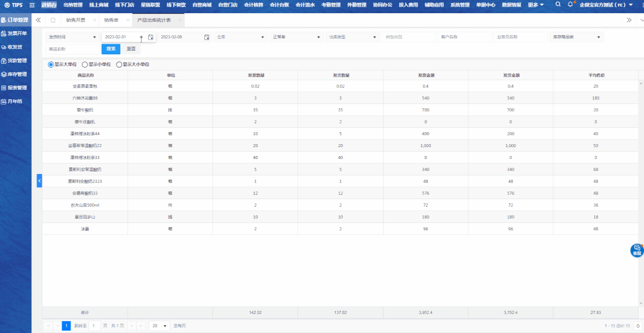Open the 仓库 warehouse dropdown

(x=240, y=37)
